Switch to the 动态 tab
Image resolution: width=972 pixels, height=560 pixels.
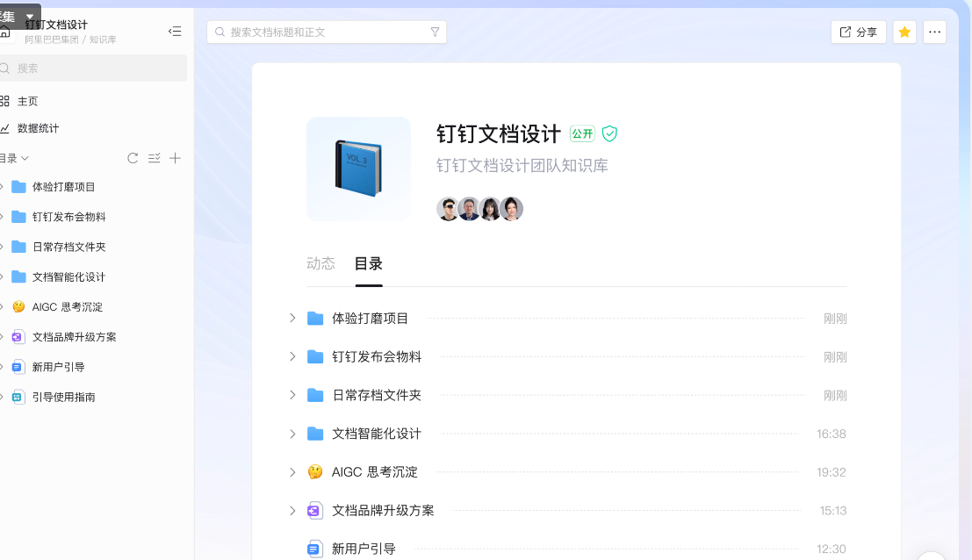[x=320, y=264]
